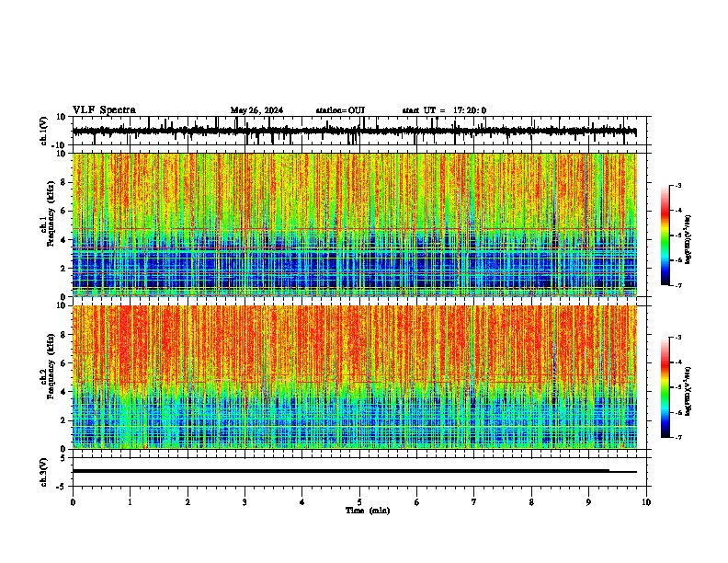Click time axis tick label '5'
728x563 pixels.
359,502
